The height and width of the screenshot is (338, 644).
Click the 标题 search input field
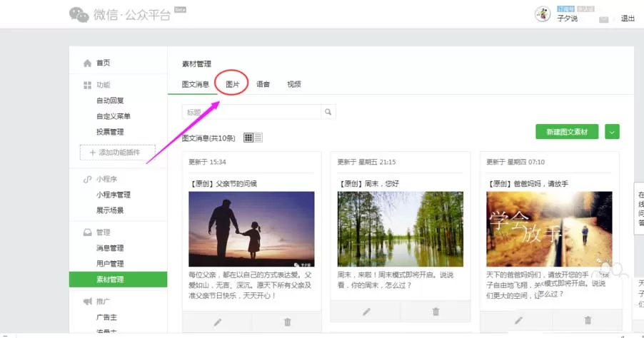click(x=251, y=112)
